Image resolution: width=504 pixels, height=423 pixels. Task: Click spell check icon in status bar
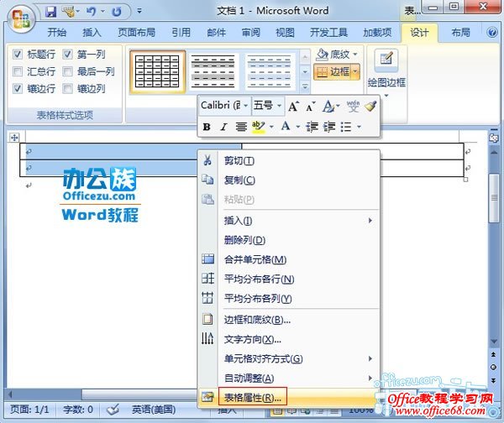113,410
